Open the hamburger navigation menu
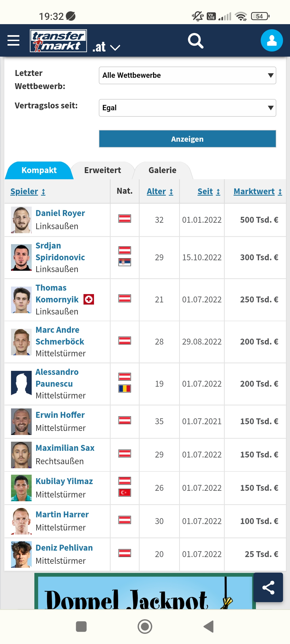 [13, 41]
